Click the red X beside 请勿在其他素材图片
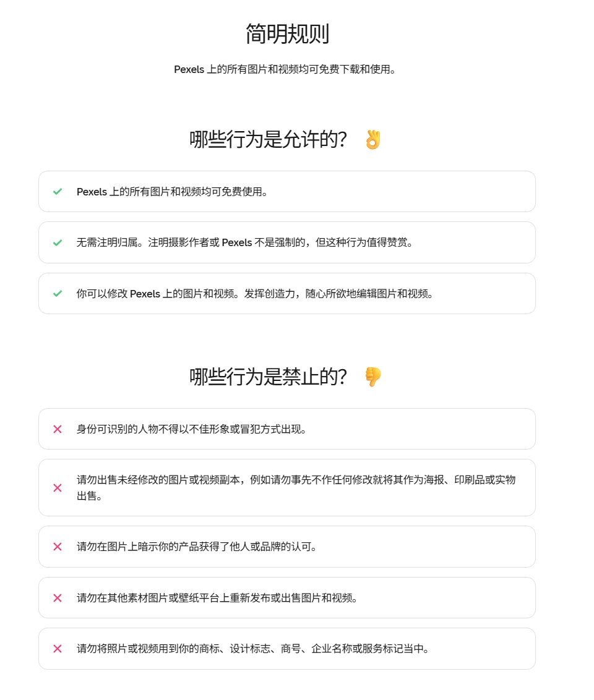Image resolution: width=594 pixels, height=700 pixels. [58, 598]
